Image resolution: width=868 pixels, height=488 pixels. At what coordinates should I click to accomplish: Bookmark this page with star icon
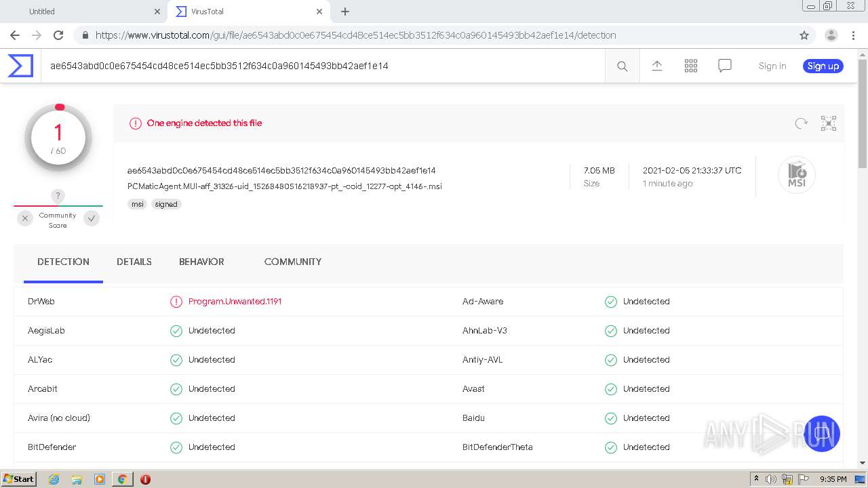[x=804, y=35]
